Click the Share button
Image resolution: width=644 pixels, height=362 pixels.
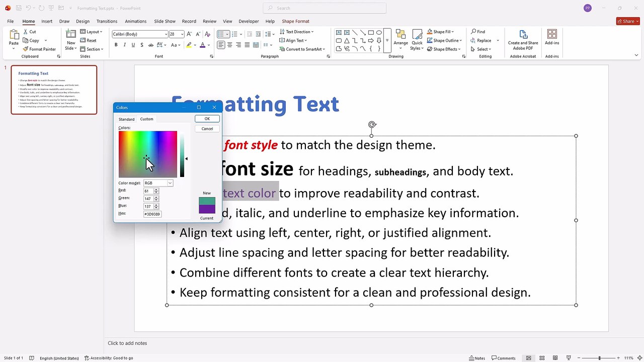pos(627,21)
